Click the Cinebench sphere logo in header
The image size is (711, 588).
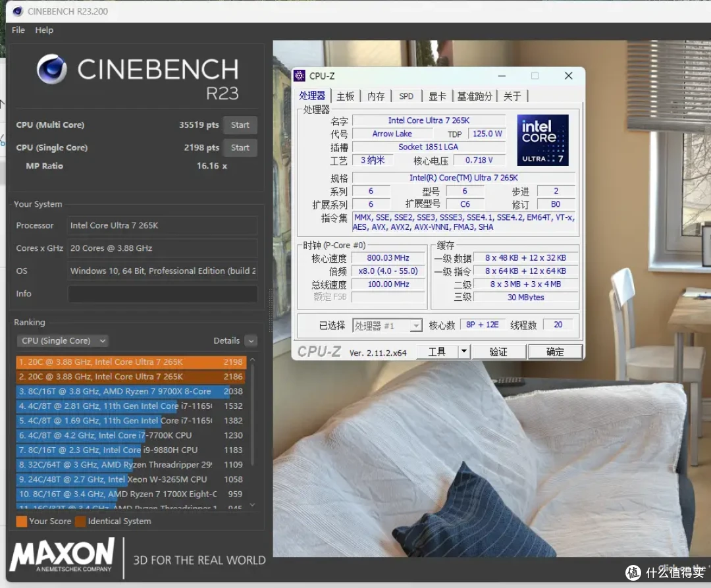tap(52, 69)
